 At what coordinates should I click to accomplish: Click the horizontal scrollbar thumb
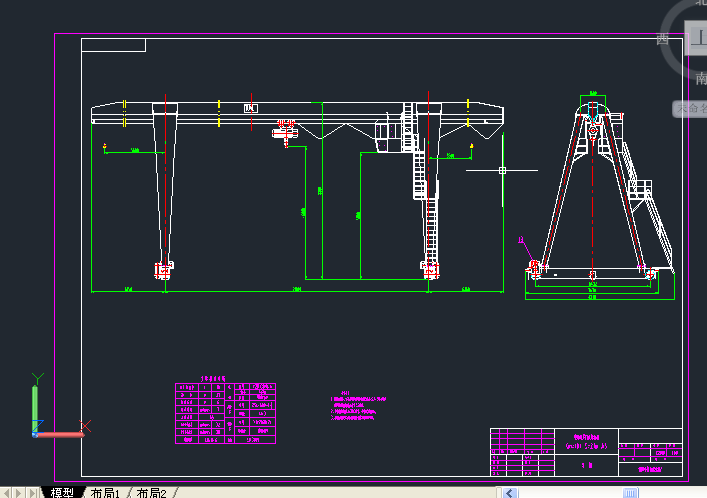[x=630, y=493]
